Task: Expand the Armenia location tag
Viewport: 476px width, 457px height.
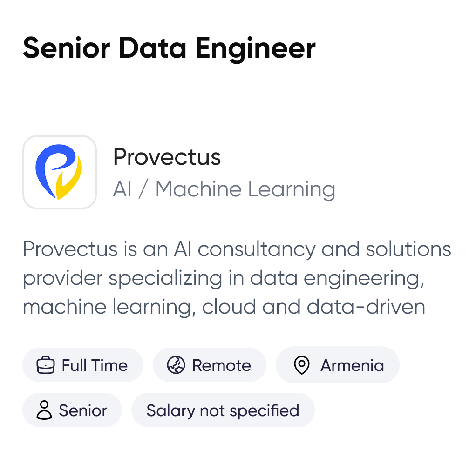Action: (337, 365)
